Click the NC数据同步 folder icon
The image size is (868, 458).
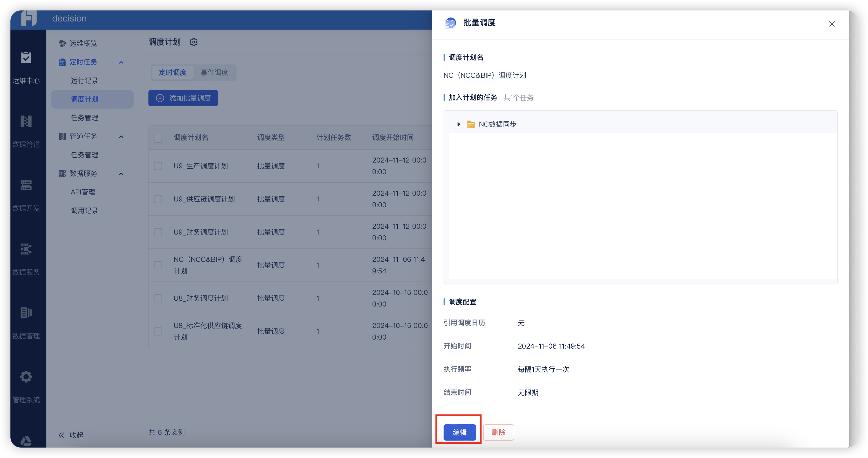(x=471, y=124)
